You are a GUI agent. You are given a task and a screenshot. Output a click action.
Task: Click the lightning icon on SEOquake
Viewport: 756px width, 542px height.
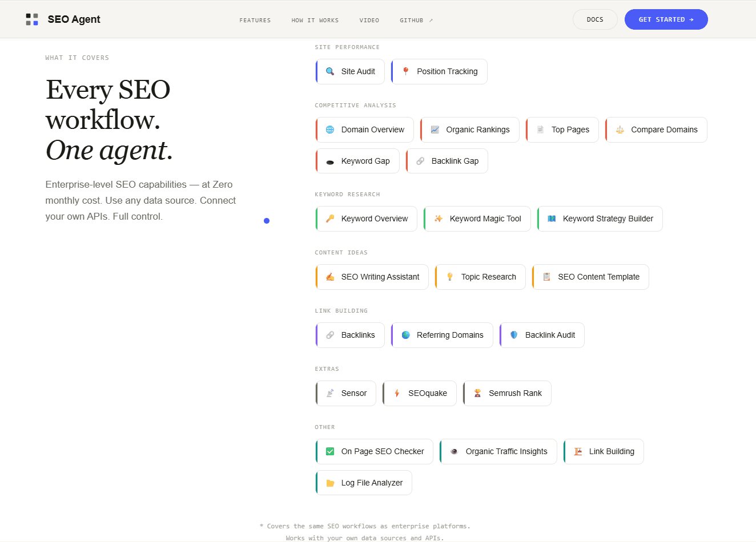click(397, 393)
